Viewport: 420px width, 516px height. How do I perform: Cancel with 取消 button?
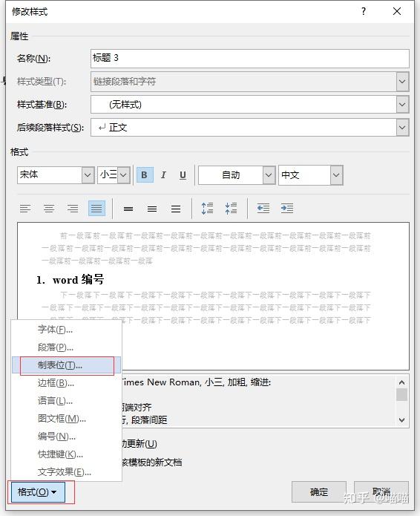(x=381, y=492)
